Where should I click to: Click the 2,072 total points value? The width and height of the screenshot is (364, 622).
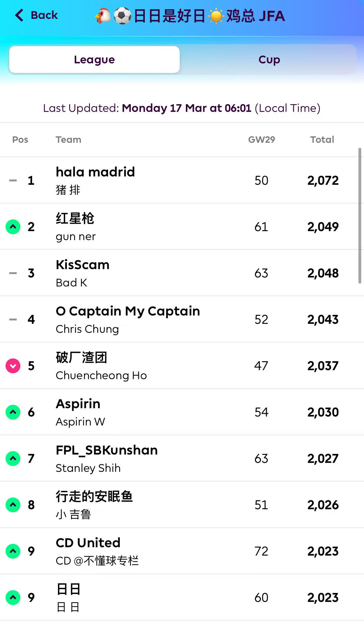(x=323, y=180)
